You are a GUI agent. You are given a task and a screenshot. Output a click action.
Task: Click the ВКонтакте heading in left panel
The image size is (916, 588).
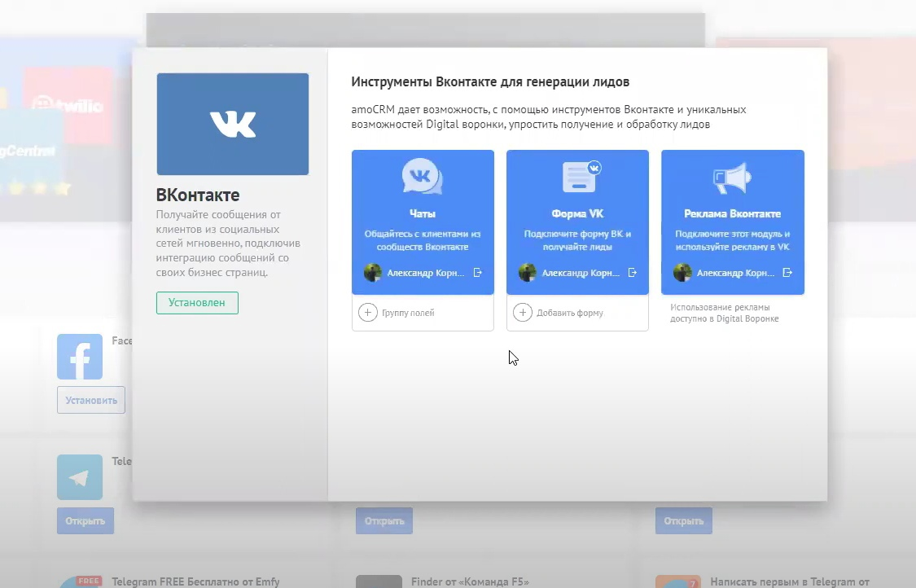(198, 195)
